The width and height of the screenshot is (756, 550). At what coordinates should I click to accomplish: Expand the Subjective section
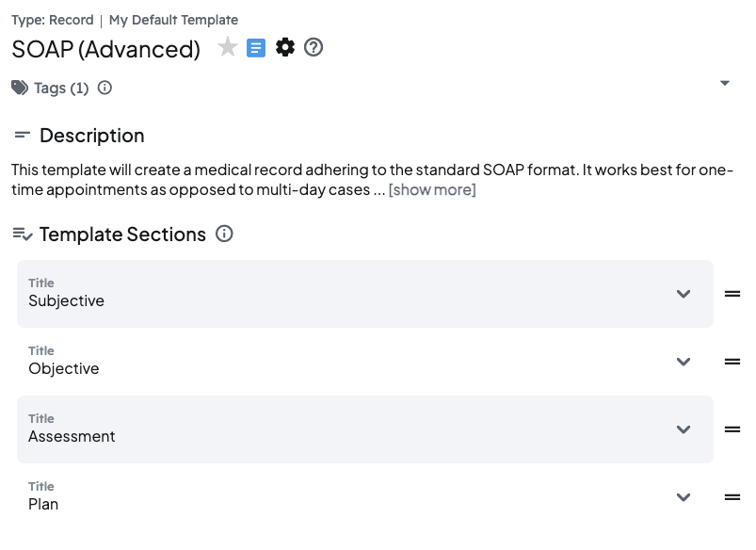click(684, 294)
